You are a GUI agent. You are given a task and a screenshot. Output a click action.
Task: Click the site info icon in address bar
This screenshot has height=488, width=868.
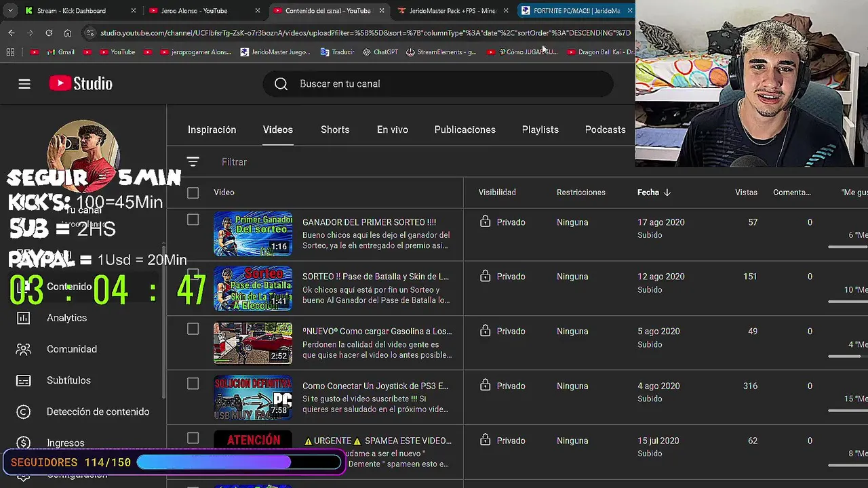90,33
